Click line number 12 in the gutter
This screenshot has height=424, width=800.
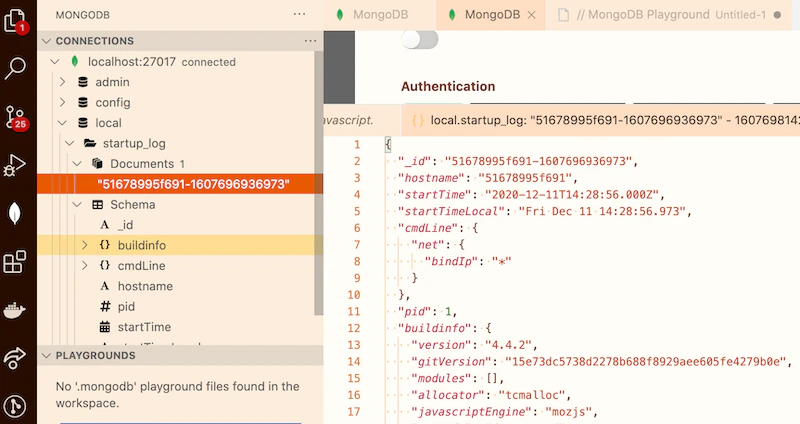pos(354,328)
